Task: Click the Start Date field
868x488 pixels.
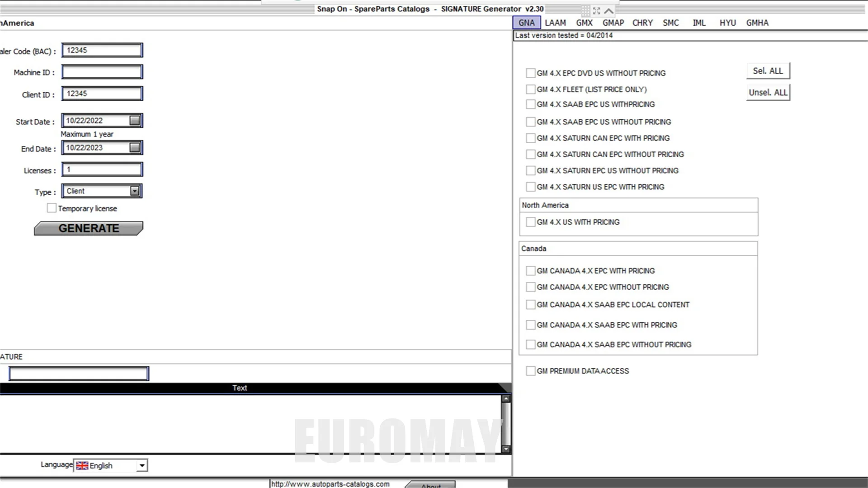Action: pos(102,121)
